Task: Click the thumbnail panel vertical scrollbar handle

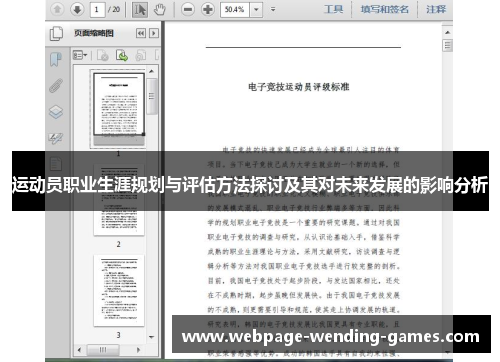Action: coord(151,96)
